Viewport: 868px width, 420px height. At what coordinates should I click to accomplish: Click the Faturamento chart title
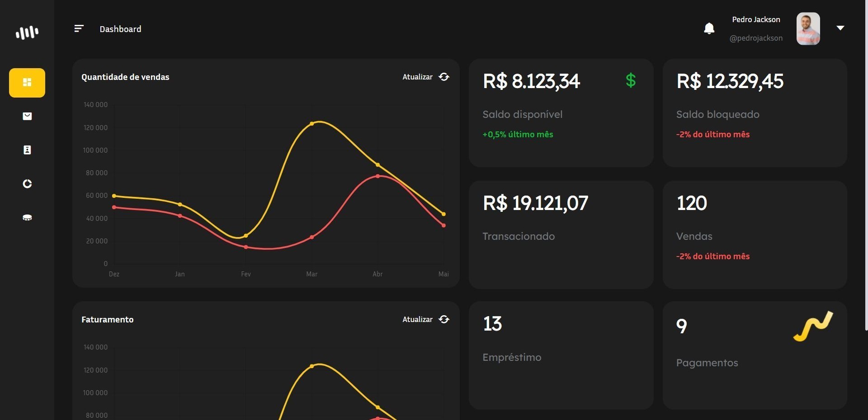108,319
